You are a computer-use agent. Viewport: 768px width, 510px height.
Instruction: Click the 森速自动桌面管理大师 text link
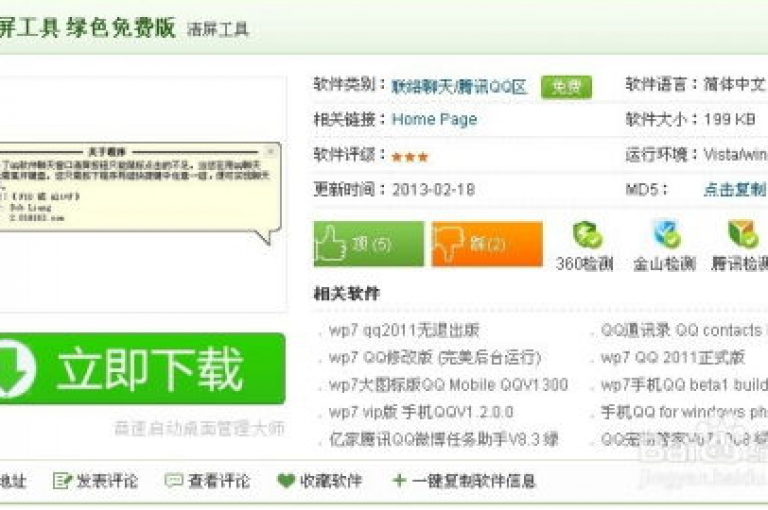coord(199,428)
